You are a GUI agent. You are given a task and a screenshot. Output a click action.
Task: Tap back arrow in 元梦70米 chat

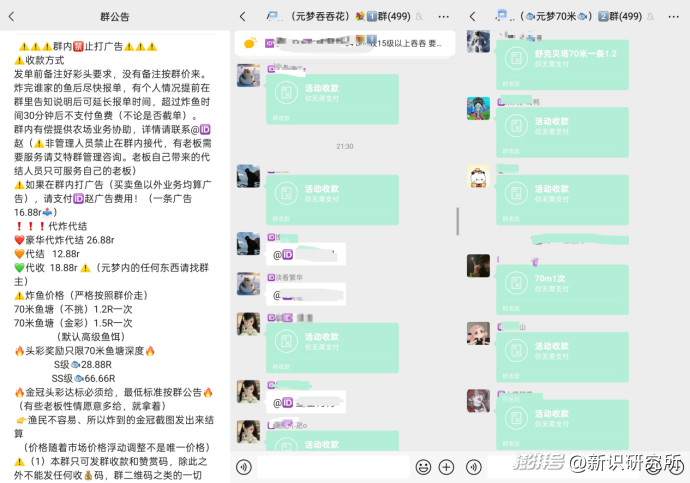[x=473, y=17]
